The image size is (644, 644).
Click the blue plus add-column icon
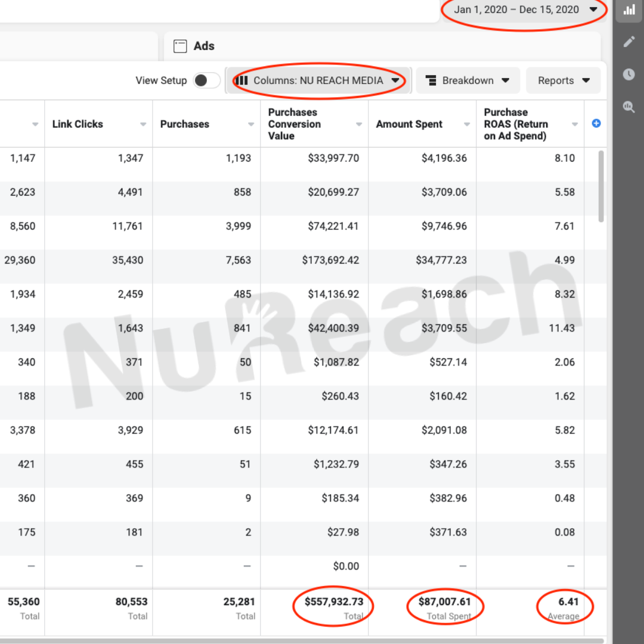click(596, 123)
